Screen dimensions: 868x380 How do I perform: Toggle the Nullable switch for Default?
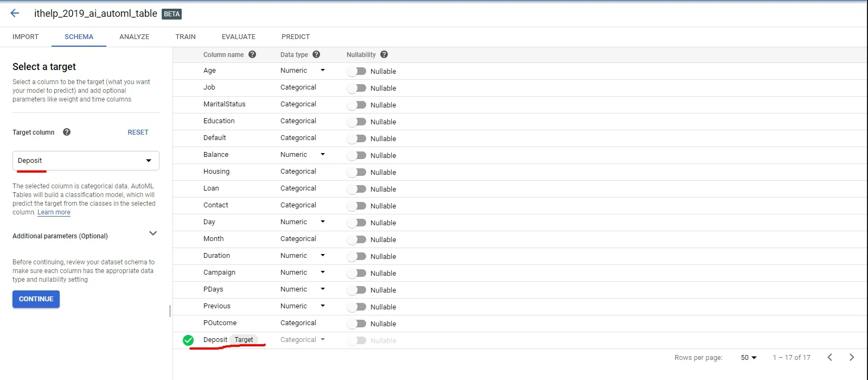point(356,138)
